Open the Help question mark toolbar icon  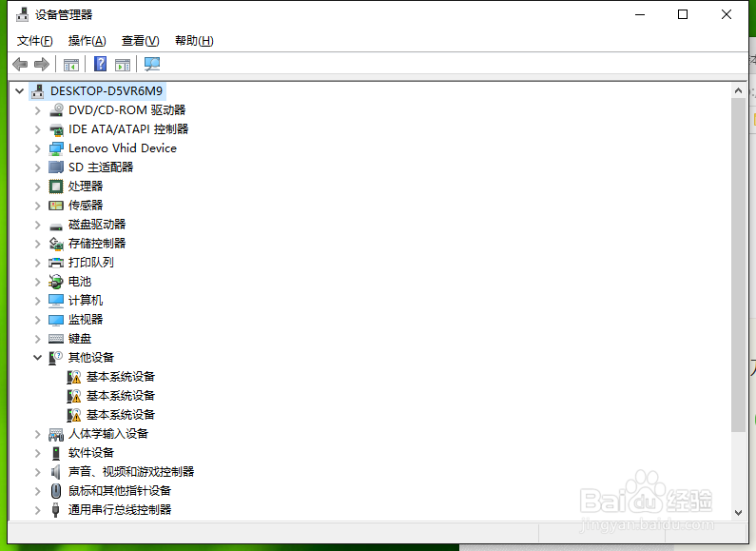100,64
